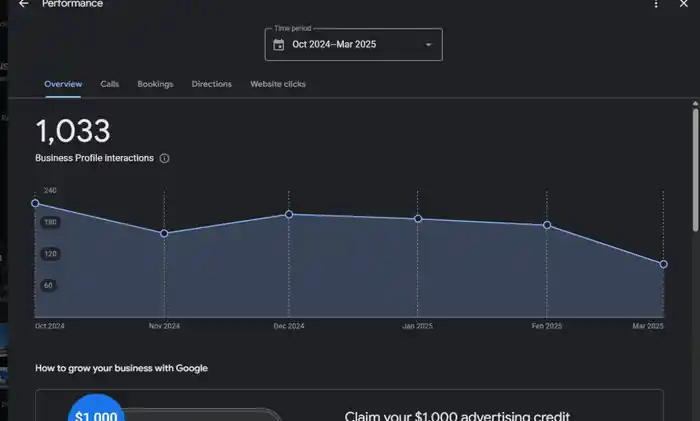The width and height of the screenshot is (700, 421).
Task: Select the Jan 2025 data point on chart
Action: coord(418,219)
